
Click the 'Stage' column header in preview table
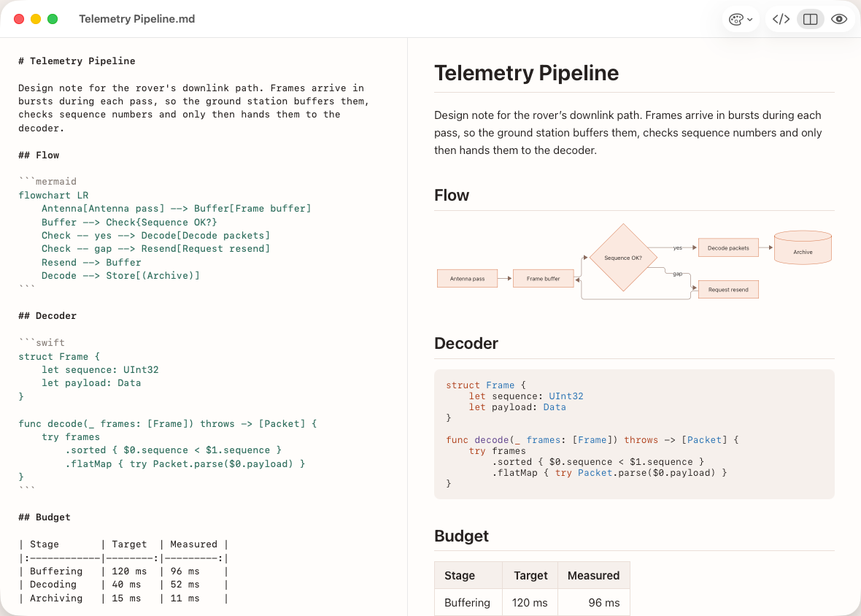[468, 575]
